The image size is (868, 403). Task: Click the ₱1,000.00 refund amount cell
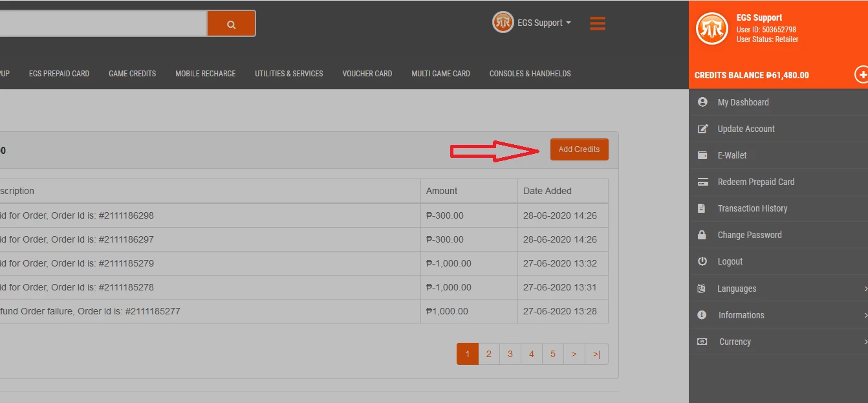click(x=469, y=311)
